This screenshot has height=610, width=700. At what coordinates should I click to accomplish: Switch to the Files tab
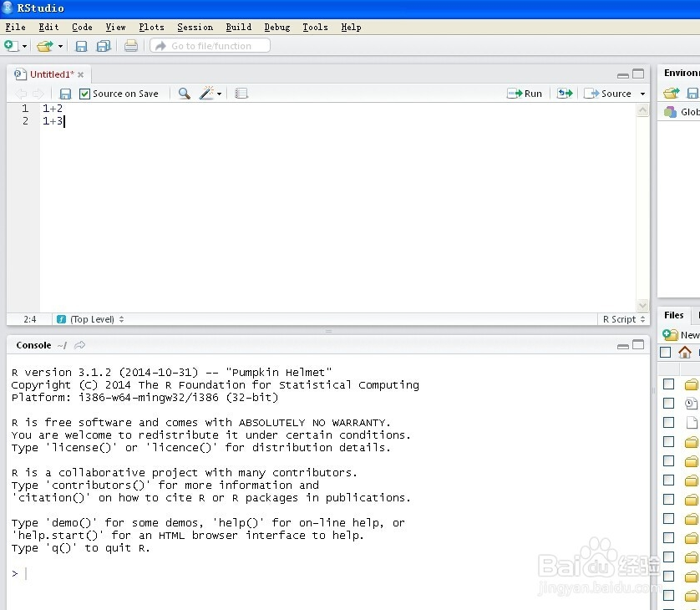(673, 315)
